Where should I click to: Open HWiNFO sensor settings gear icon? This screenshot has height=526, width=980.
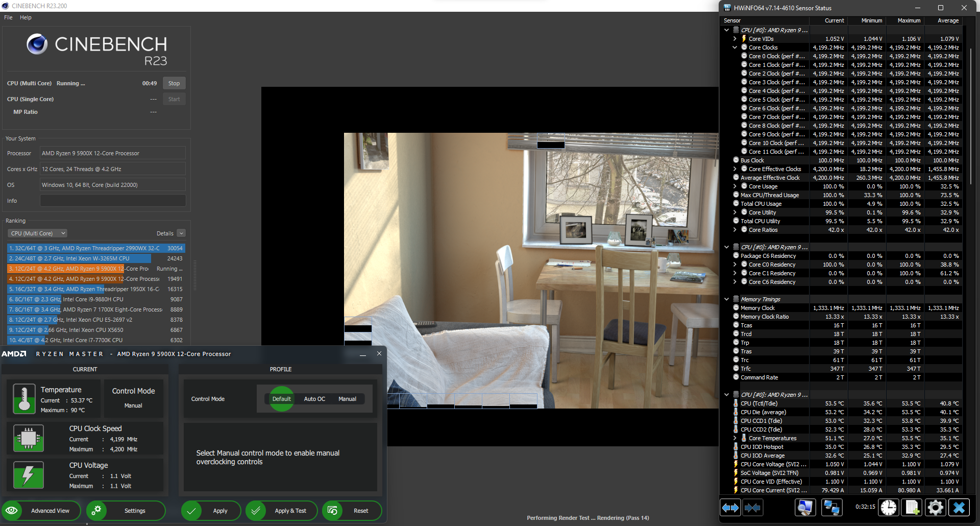935,508
